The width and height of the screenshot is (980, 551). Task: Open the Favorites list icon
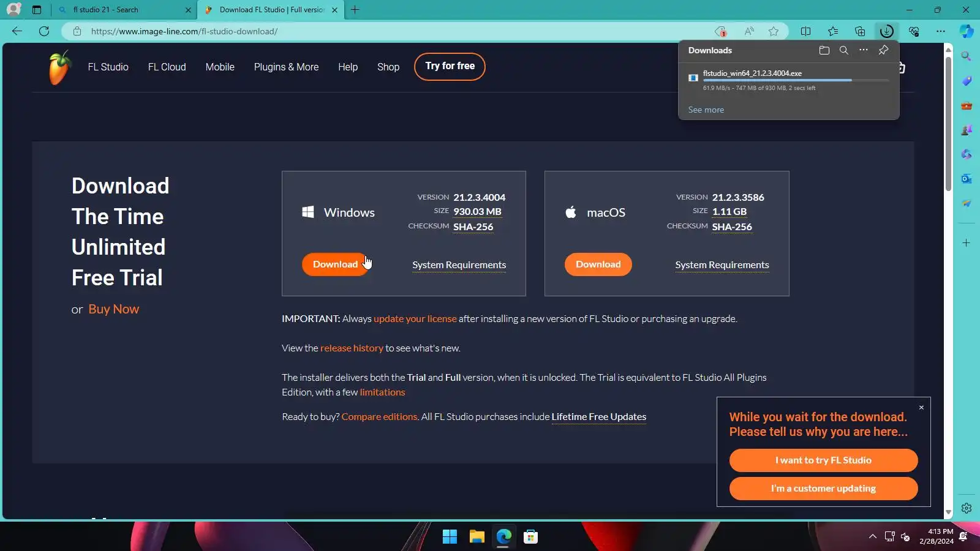(x=833, y=31)
